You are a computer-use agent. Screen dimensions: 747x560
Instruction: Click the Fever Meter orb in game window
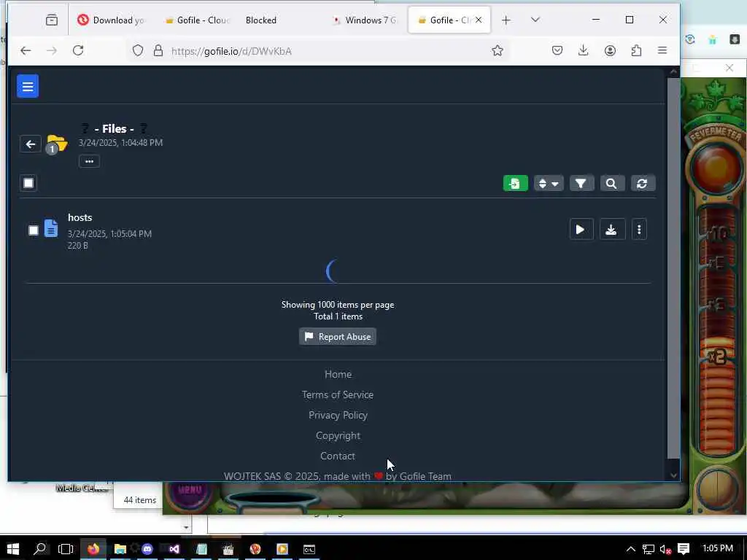click(716, 168)
